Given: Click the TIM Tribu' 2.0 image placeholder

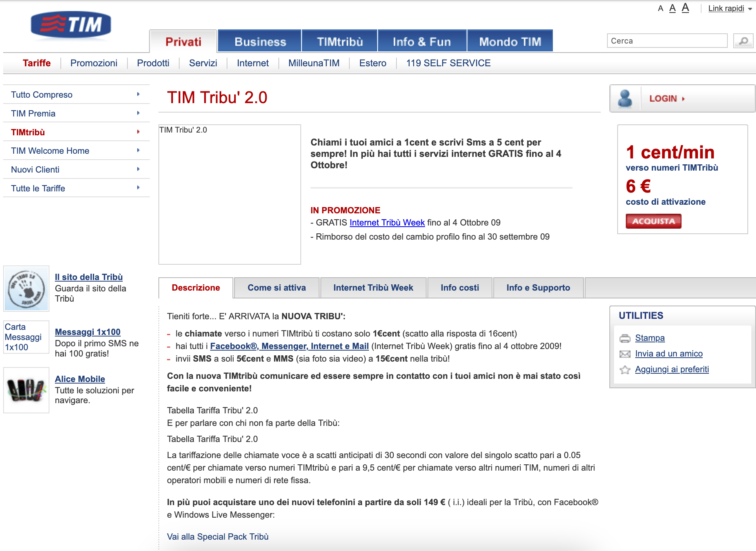Looking at the screenshot, I should point(230,195).
